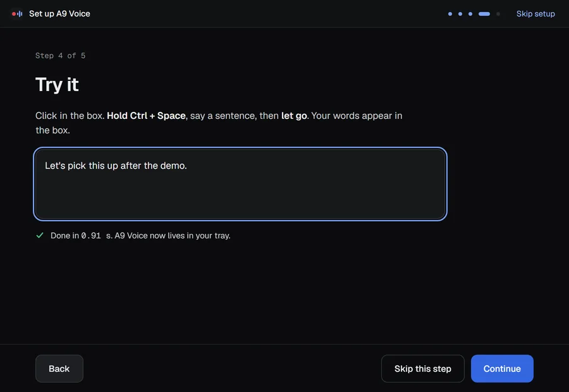Click the Skip setup link
This screenshot has width=569, height=392.
pyautogui.click(x=535, y=14)
